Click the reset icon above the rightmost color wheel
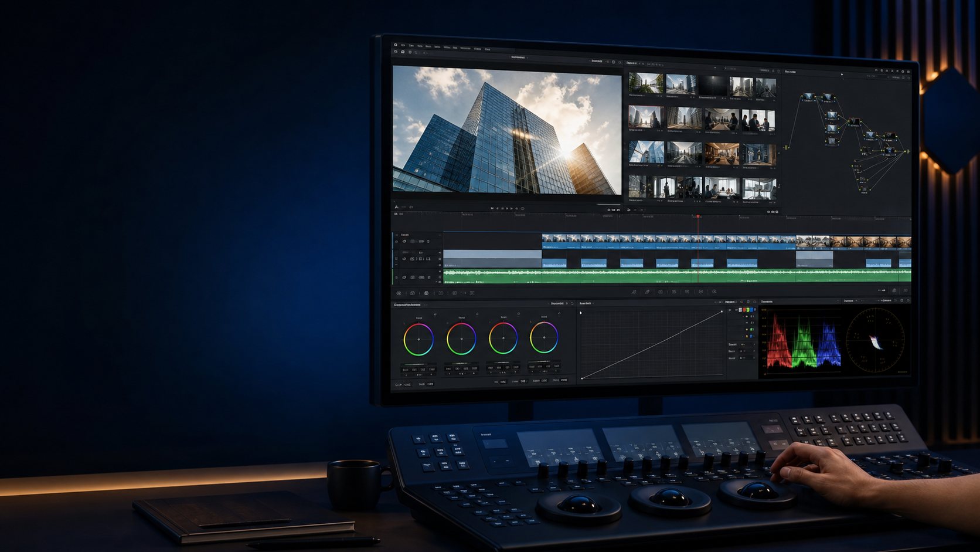This screenshot has height=552, width=980. (x=559, y=313)
